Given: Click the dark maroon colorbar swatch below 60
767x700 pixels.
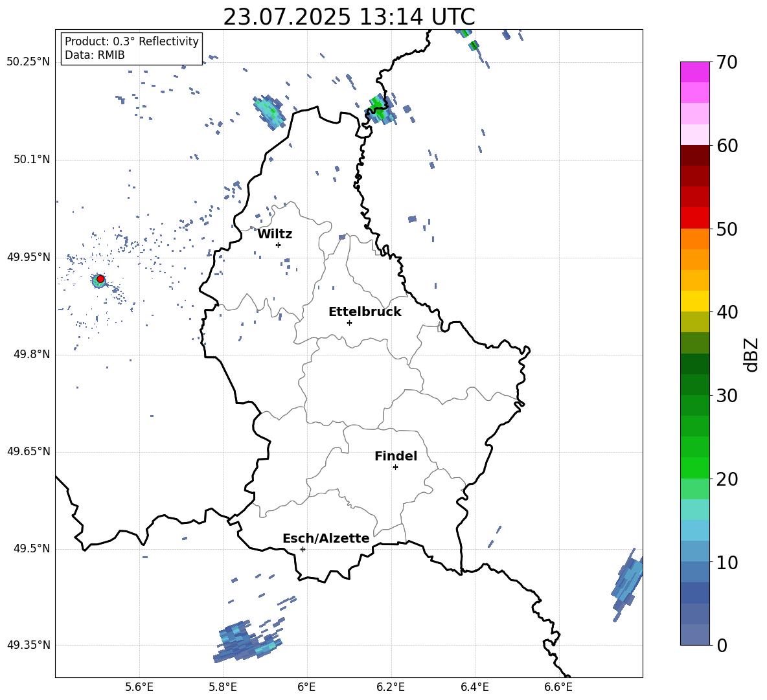Looking at the screenshot, I should click(x=694, y=155).
